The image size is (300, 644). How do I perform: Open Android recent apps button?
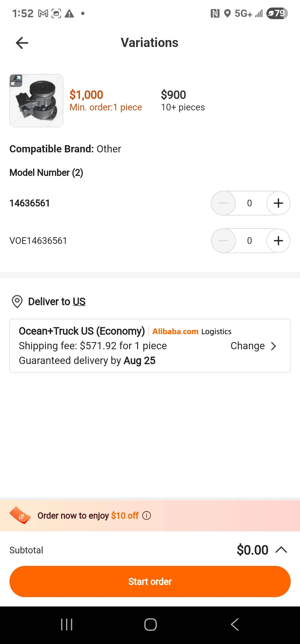click(67, 625)
